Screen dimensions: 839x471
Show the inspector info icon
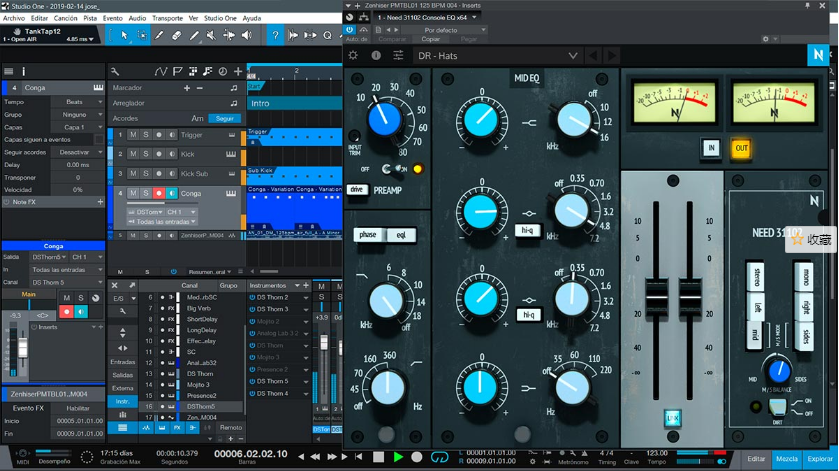[24, 71]
